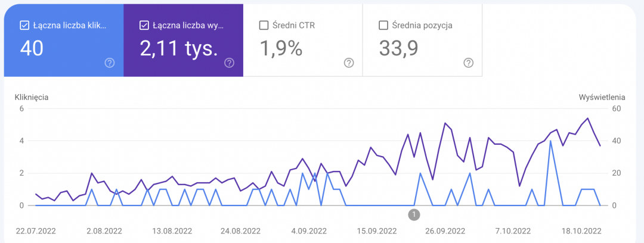Click the Wyświetlenia axis label
This screenshot has width=644, height=243.
[602, 96]
